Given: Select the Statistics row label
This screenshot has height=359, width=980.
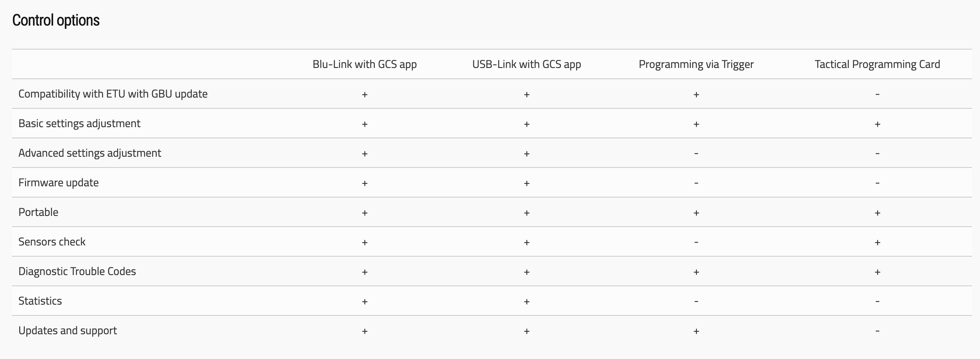Looking at the screenshot, I should click(40, 301).
